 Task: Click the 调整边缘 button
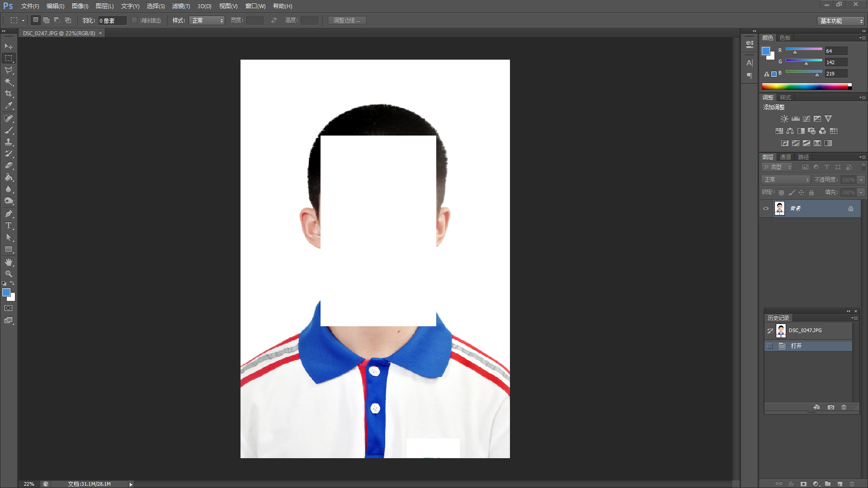tap(347, 20)
